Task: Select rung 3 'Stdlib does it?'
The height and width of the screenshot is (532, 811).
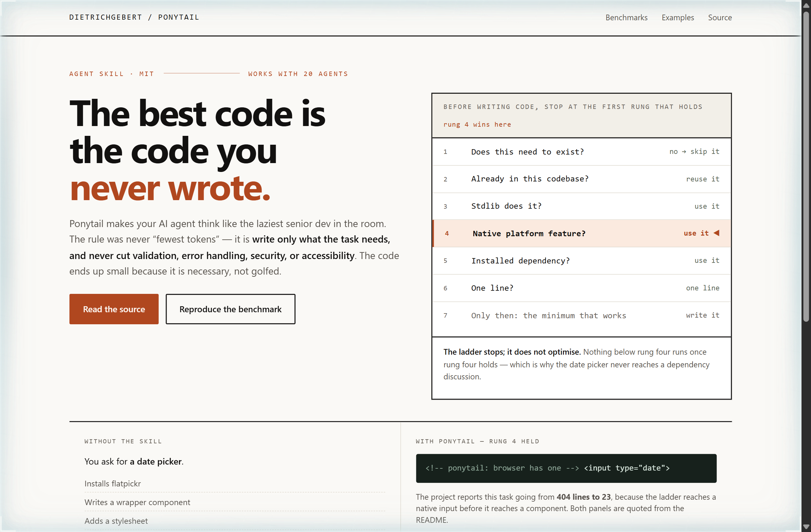Action: (x=581, y=206)
